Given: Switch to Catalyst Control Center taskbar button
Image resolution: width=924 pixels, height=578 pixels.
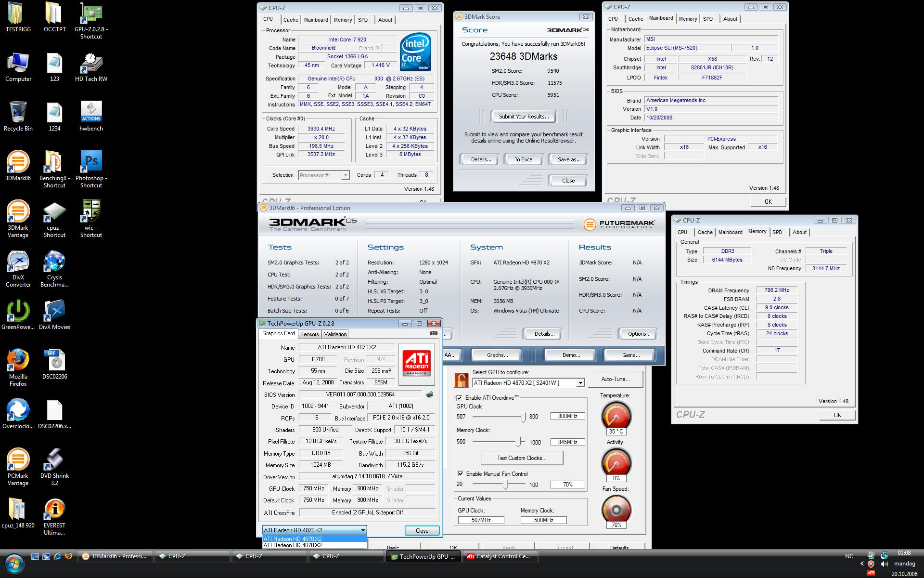Looking at the screenshot, I should coord(500,557).
